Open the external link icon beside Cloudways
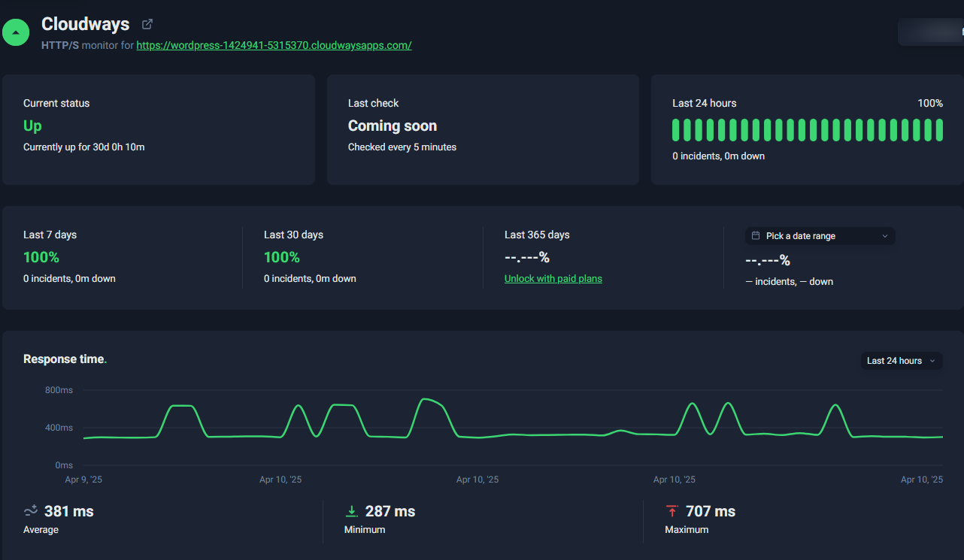This screenshot has width=964, height=560. click(x=147, y=24)
